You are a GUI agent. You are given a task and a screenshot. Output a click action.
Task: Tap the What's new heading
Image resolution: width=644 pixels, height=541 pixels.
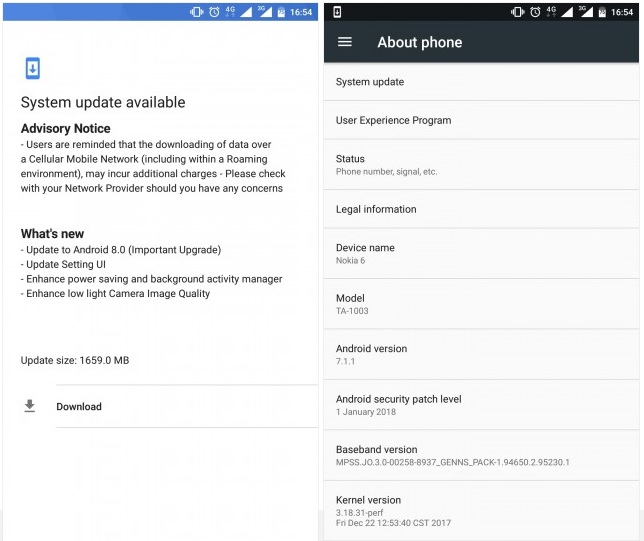coord(53,234)
